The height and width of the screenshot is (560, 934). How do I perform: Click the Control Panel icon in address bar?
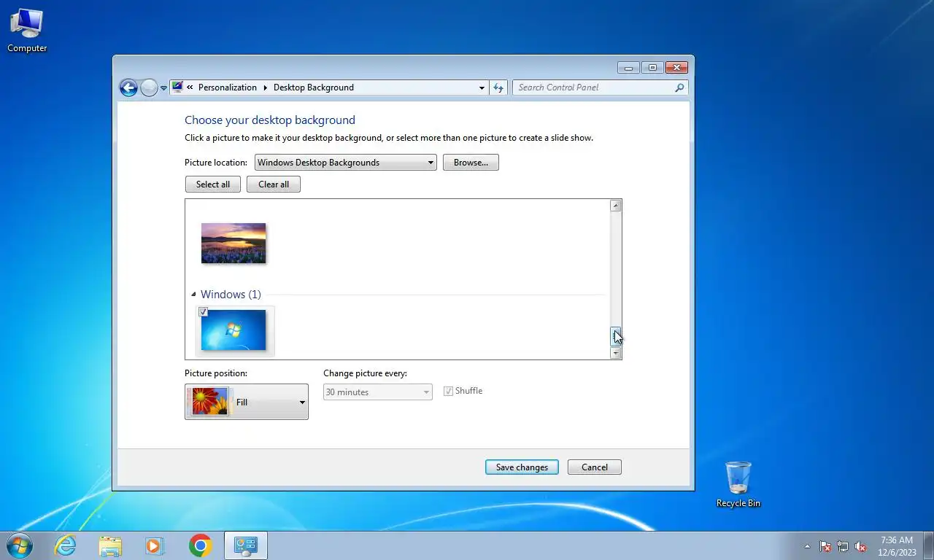[x=177, y=87]
